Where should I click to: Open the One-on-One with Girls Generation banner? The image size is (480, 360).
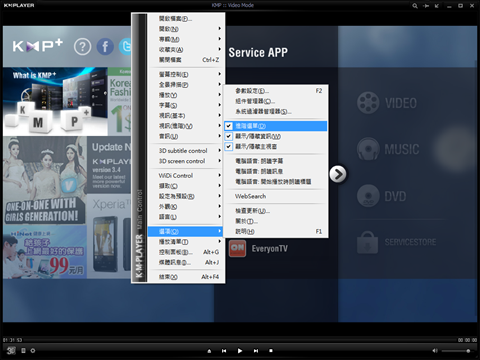[x=45, y=180]
